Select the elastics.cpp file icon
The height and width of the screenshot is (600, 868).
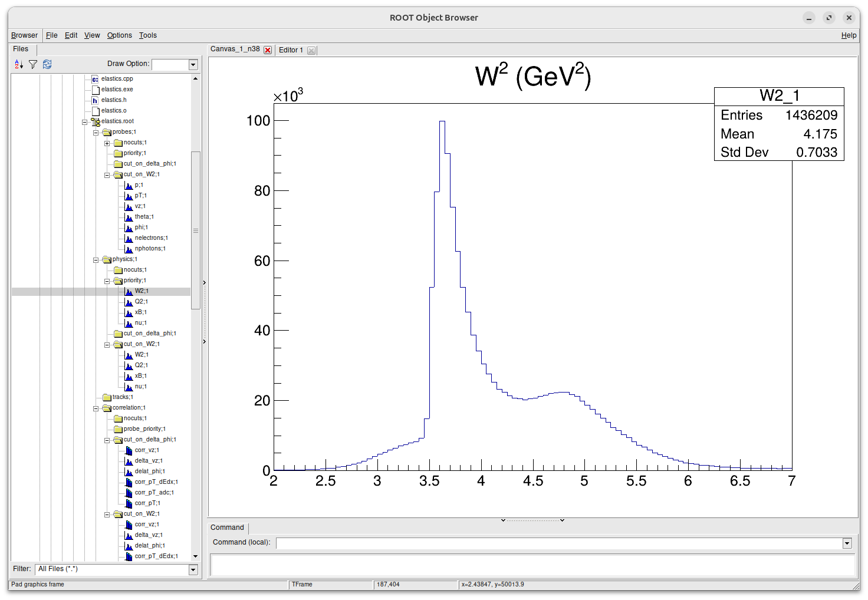point(95,79)
